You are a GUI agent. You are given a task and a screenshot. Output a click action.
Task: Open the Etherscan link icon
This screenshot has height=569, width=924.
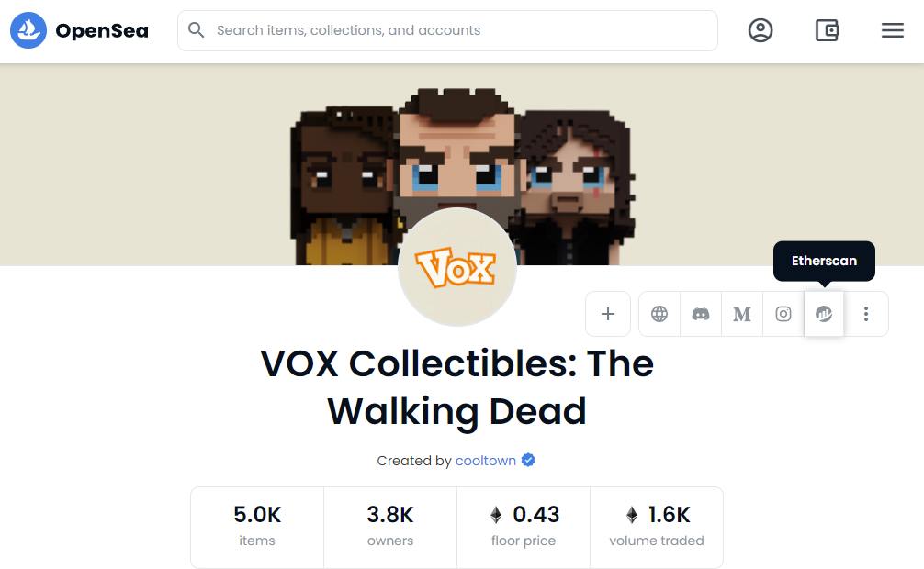tap(824, 314)
